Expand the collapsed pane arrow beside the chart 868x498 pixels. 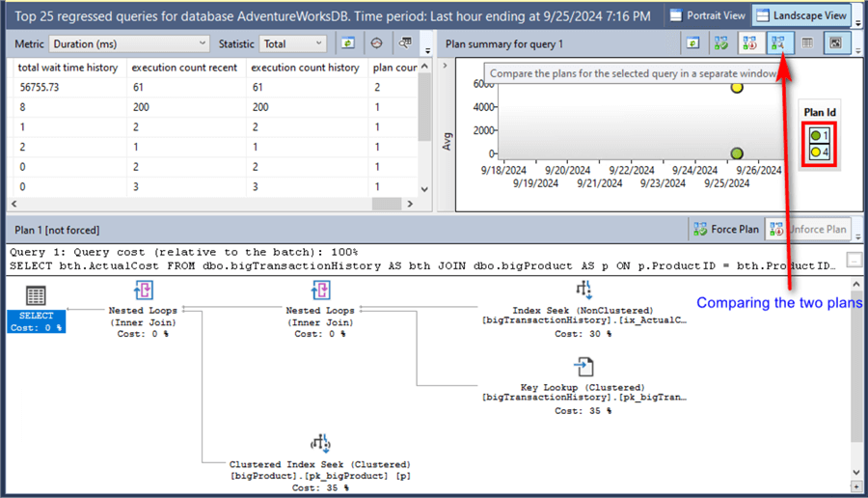tap(445, 66)
